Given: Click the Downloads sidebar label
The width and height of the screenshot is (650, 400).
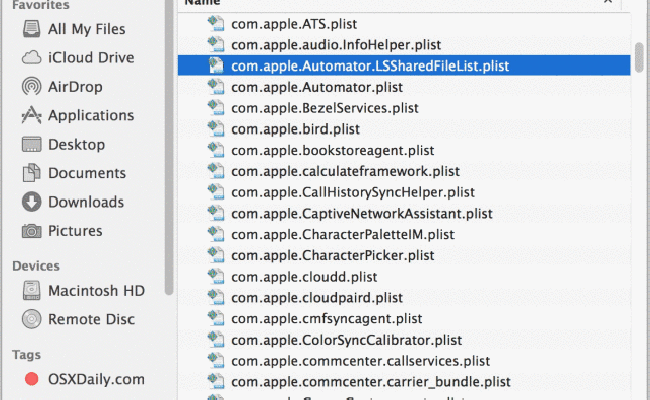Looking at the screenshot, I should point(86,202).
